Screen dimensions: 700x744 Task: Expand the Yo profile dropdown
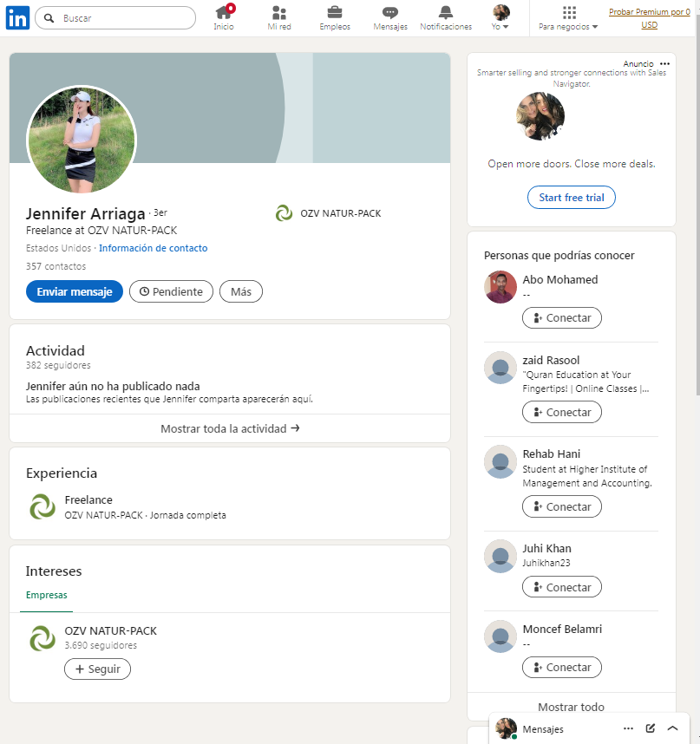point(500,18)
